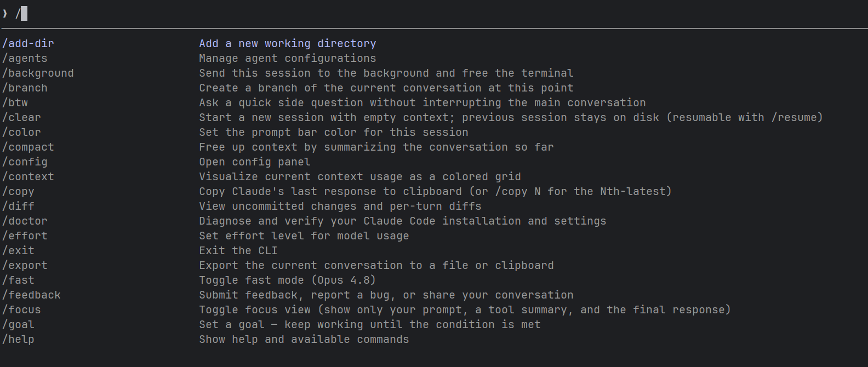Choose the /clear command
868x367 pixels.
(x=21, y=117)
